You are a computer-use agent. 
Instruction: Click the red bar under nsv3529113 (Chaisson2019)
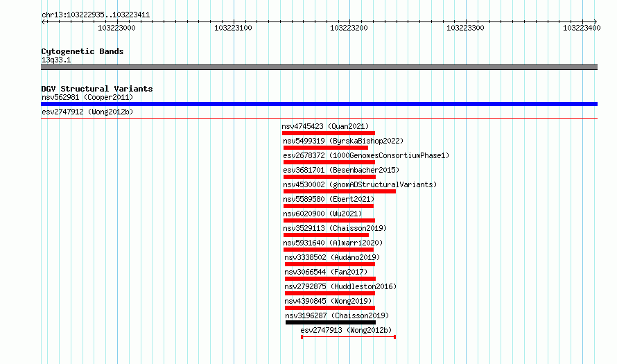(327, 235)
